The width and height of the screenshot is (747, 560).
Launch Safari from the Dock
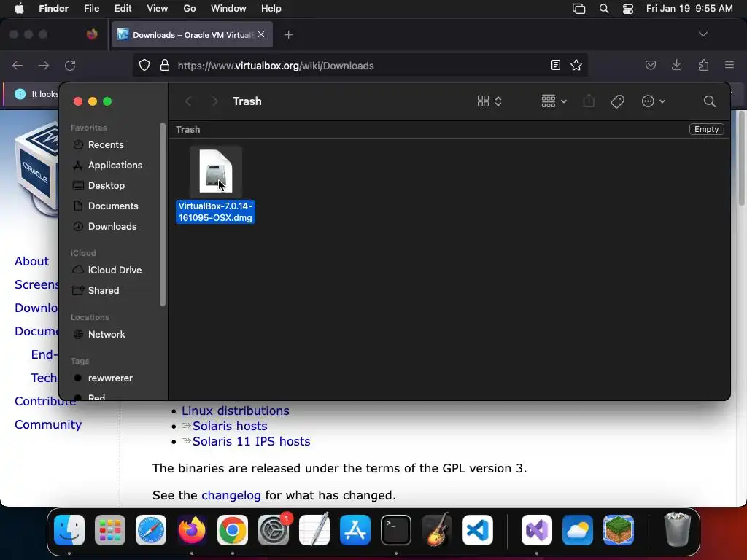151,530
